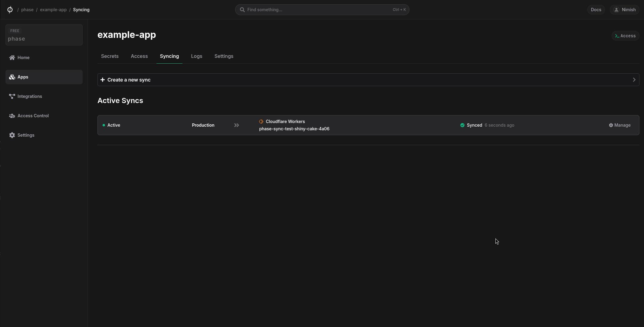Manage the Cloudflare Workers sync

pos(619,125)
